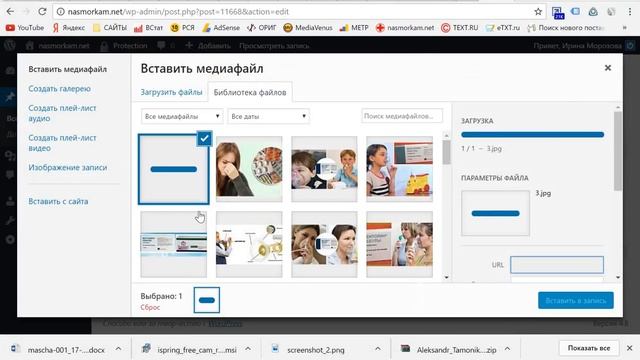This screenshot has width=640, height=360.
Task: Uncheck the selected uploading 3.jpg thumbnail
Action: [x=204, y=138]
